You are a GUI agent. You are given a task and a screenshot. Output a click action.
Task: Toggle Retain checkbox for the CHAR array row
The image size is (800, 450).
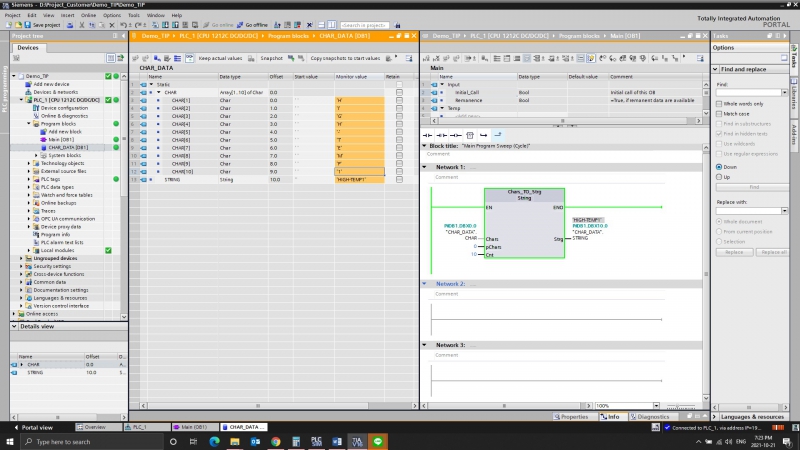point(399,92)
